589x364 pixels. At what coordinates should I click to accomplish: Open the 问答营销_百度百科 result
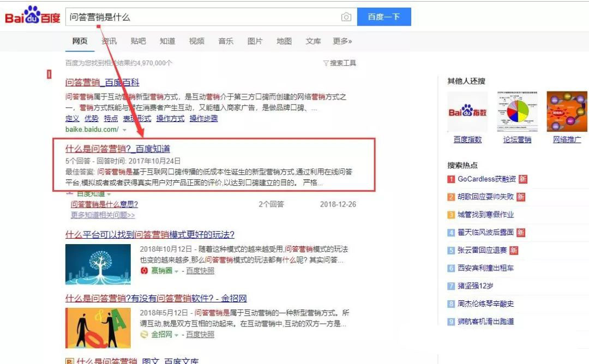coord(102,82)
